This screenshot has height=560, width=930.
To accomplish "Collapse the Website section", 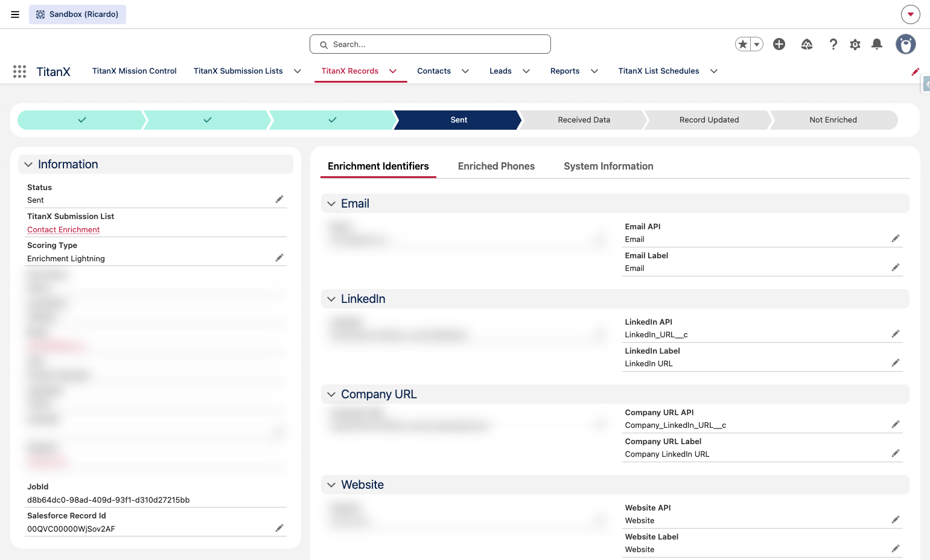I will (615, 485).
